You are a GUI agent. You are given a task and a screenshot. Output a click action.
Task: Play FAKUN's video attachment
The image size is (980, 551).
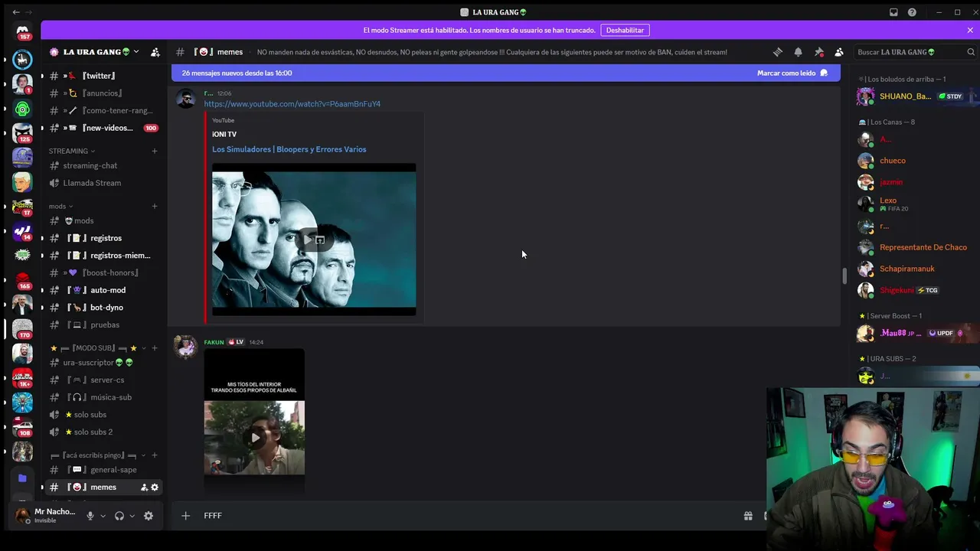coord(254,438)
